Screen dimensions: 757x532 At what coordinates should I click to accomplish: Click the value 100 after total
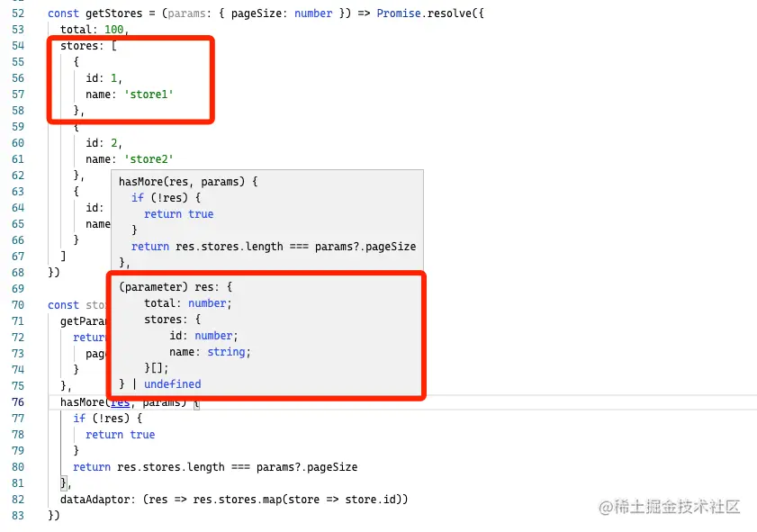tap(114, 30)
